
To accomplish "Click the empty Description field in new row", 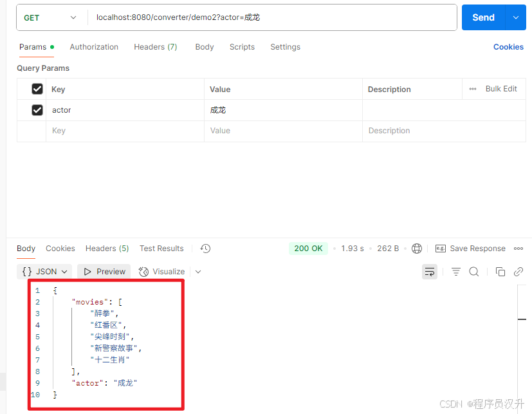I will pos(444,131).
